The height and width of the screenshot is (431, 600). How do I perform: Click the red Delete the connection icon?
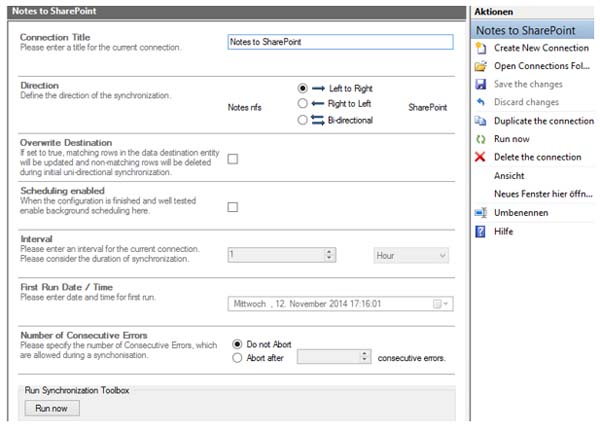(x=481, y=157)
